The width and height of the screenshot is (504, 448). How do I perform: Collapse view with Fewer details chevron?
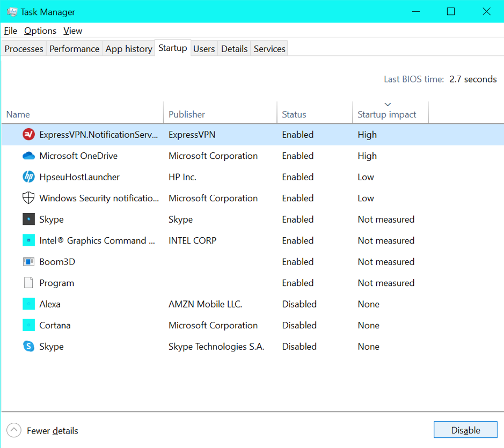pos(14,430)
